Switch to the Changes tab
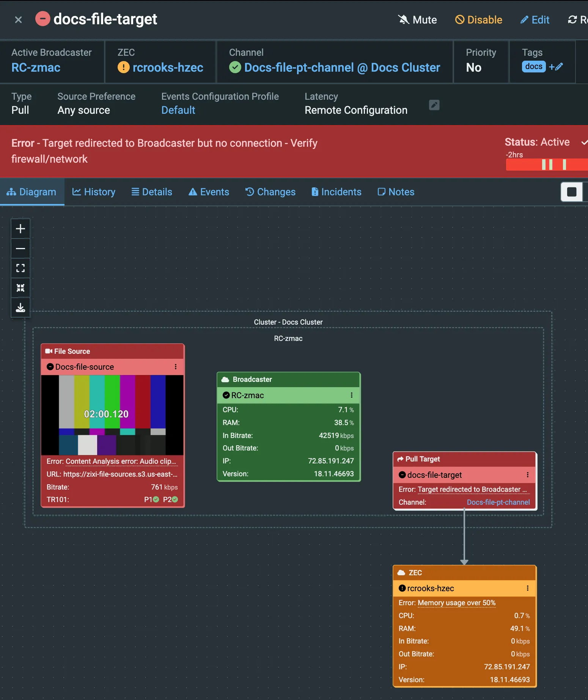This screenshot has width=588, height=700. pos(270,192)
